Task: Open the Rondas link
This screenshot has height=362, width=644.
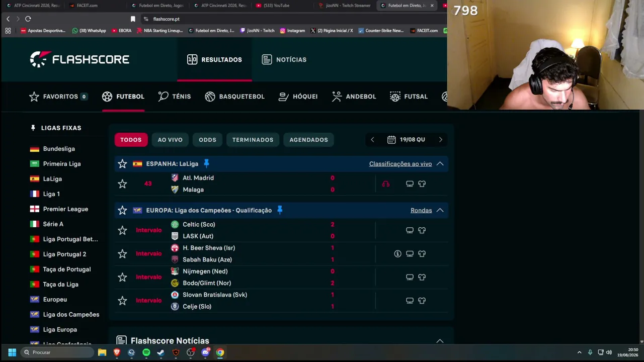Action: [421, 211]
